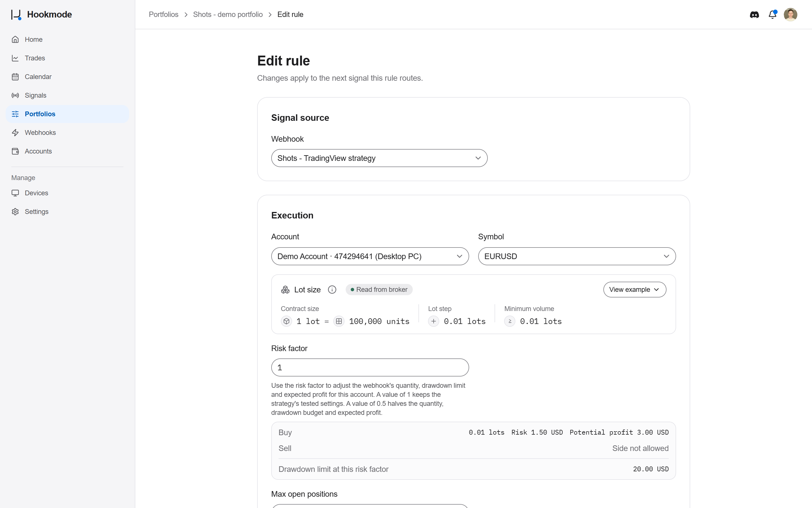
Task: Click the 'Buy' row label
Action: tap(285, 432)
